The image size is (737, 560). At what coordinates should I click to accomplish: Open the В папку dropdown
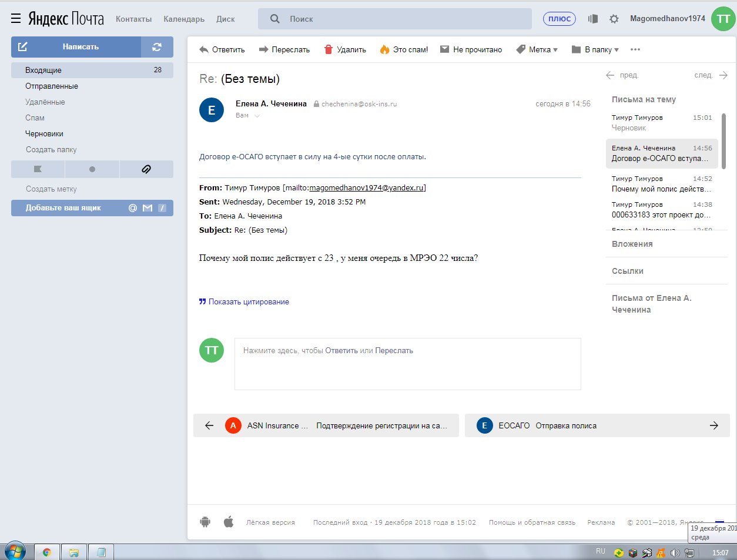click(x=595, y=49)
